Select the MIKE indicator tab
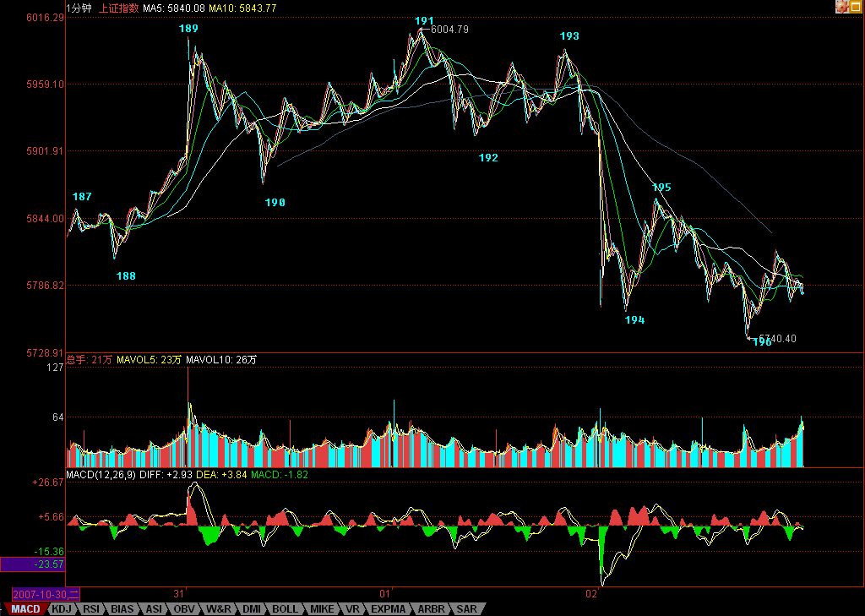Image resolution: width=865 pixels, height=616 pixels. click(x=321, y=608)
